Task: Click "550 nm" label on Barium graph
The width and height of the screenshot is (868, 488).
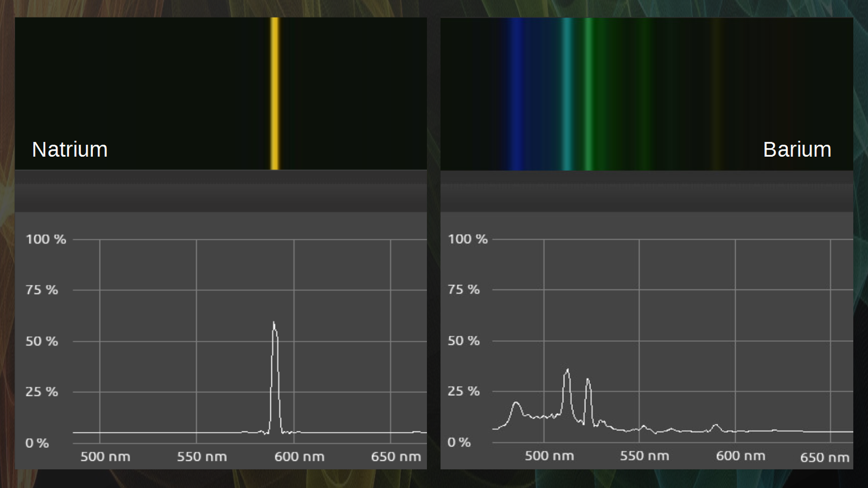Action: click(x=644, y=456)
